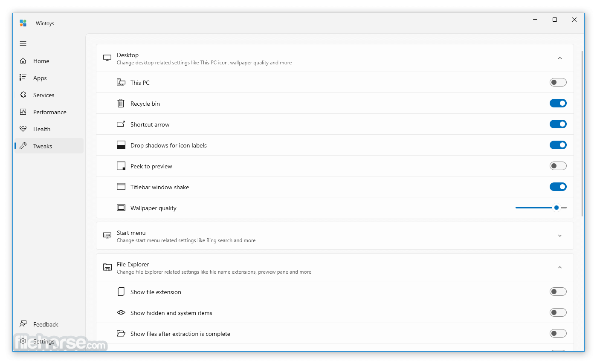
Task: Click the Health heart icon
Action: click(23, 129)
